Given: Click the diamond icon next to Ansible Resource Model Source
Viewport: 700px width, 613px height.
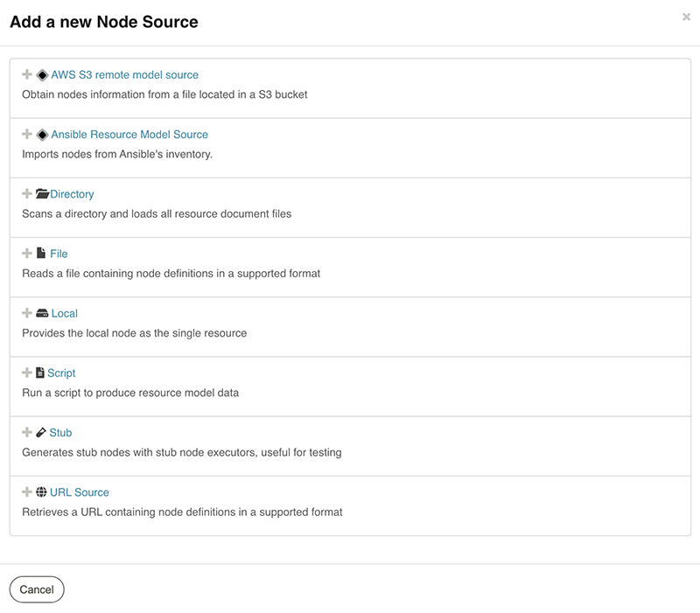Looking at the screenshot, I should (42, 135).
